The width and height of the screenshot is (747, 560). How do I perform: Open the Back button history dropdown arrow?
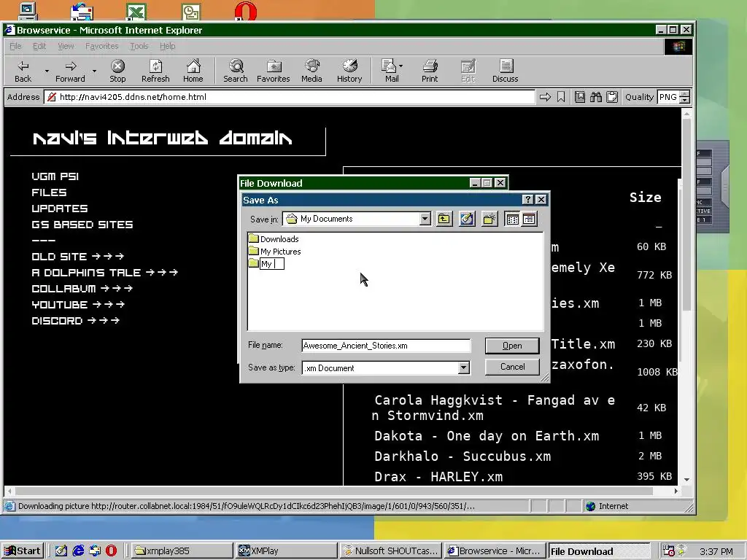[x=47, y=71]
